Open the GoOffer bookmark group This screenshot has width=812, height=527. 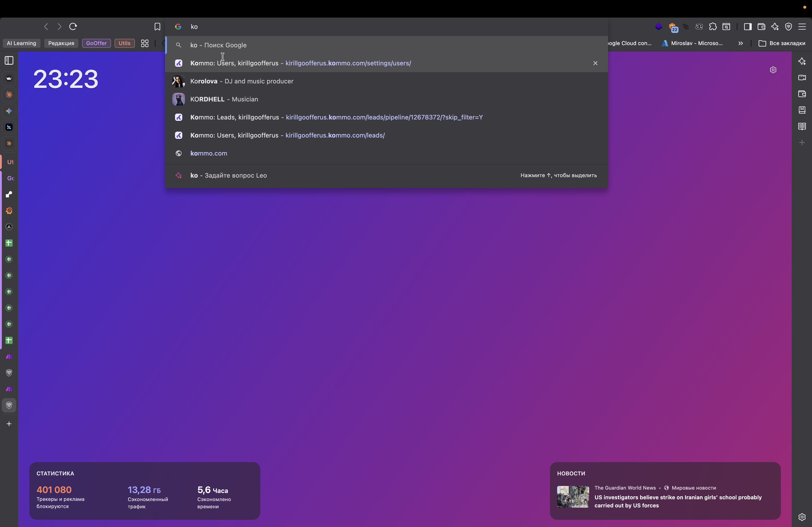(96, 43)
